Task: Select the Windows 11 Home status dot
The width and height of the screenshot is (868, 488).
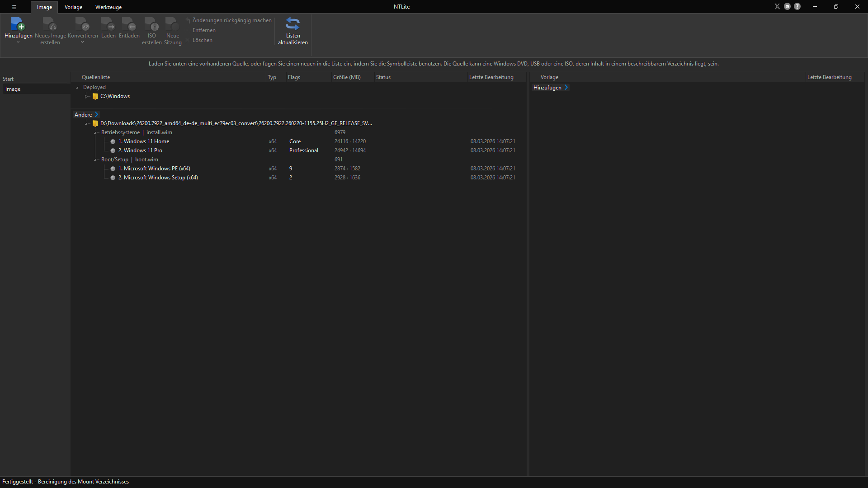Action: pyautogui.click(x=113, y=142)
